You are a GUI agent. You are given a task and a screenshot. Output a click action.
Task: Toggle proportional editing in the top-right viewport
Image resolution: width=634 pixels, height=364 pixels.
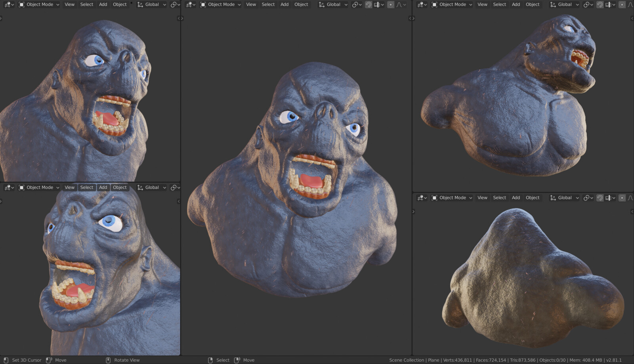click(x=622, y=4)
